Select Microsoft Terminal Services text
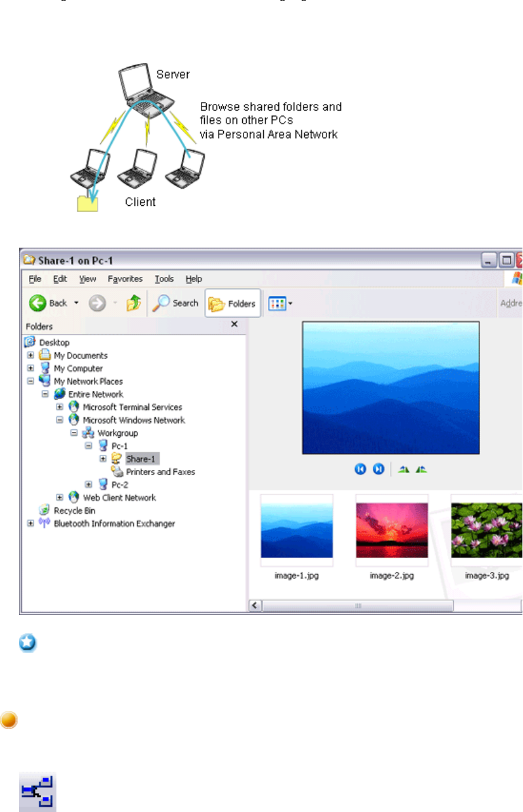Image resolution: width=523 pixels, height=812 pixels. (x=132, y=407)
